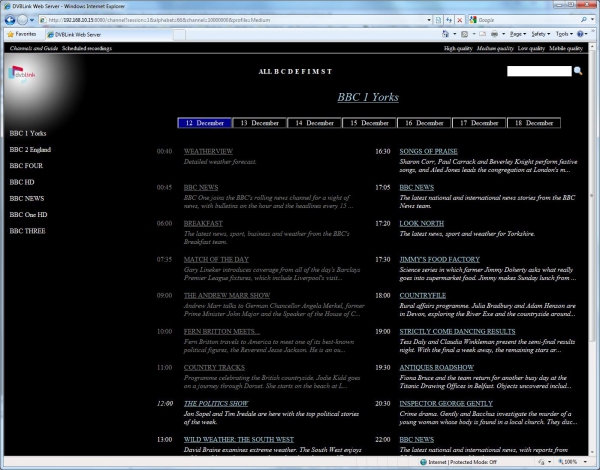Open a new browser tab
Image resolution: width=600 pixels, height=470 pixels.
coord(179,35)
